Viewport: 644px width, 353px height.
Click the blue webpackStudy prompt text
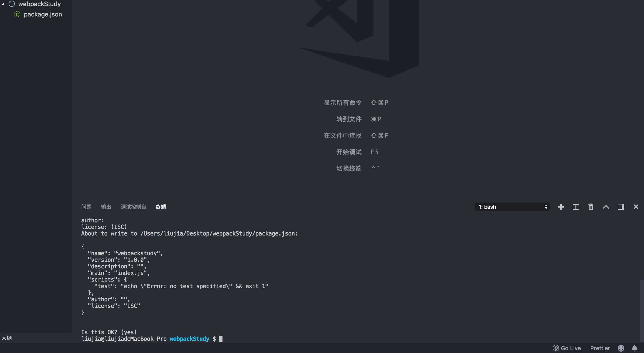pos(189,339)
